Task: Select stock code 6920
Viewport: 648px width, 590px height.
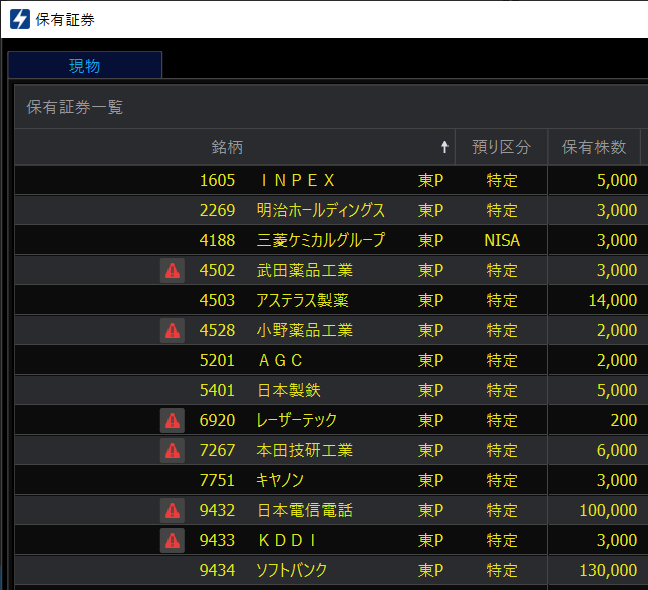Action: (217, 421)
